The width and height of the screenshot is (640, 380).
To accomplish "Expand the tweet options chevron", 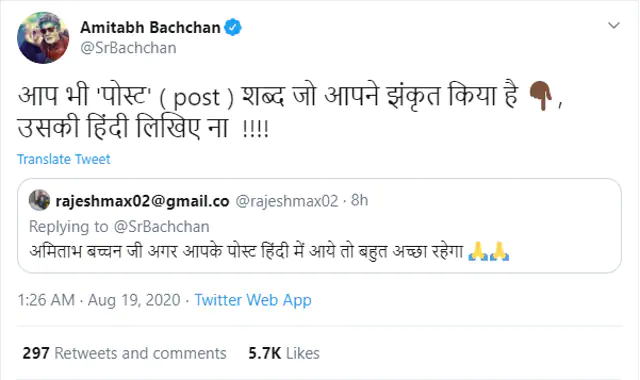I will click(x=613, y=25).
